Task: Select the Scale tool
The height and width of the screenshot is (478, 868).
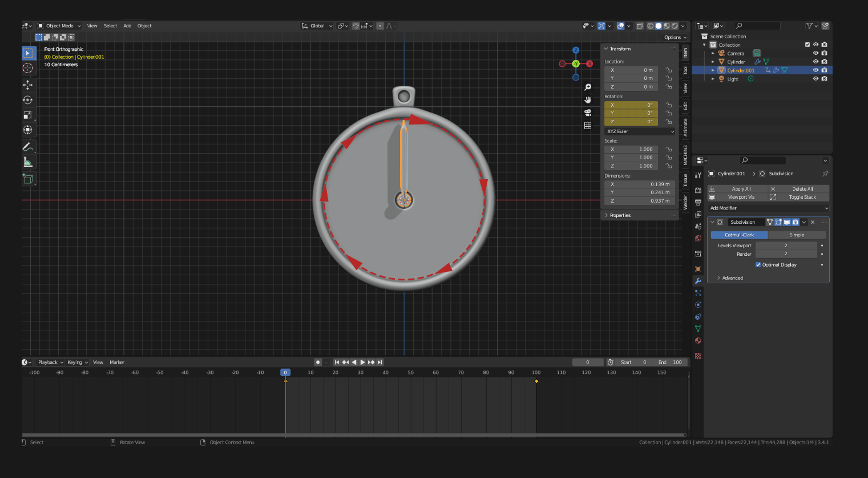Action: click(x=28, y=114)
